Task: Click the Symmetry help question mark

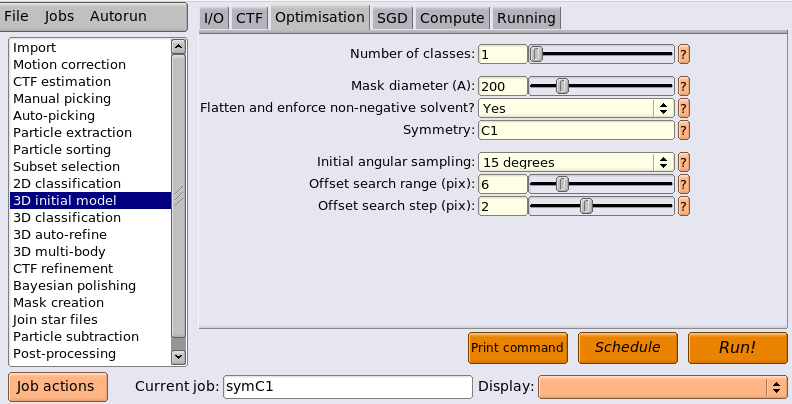Action: pos(683,130)
